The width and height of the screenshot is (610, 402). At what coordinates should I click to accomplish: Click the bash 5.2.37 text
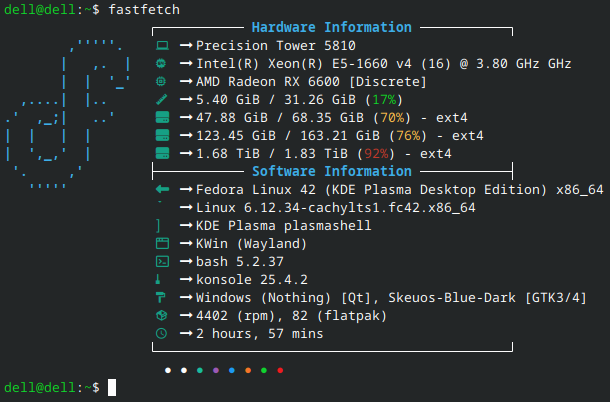(240, 262)
